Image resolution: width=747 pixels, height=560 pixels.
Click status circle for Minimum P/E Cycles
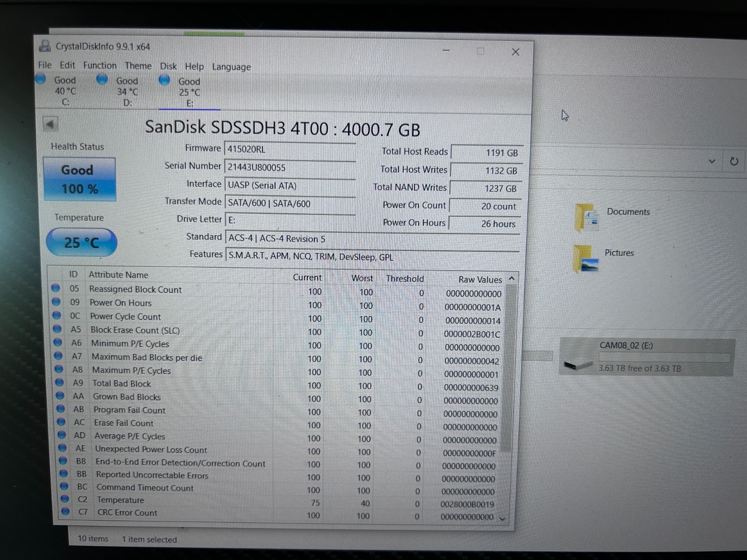pos(57,342)
